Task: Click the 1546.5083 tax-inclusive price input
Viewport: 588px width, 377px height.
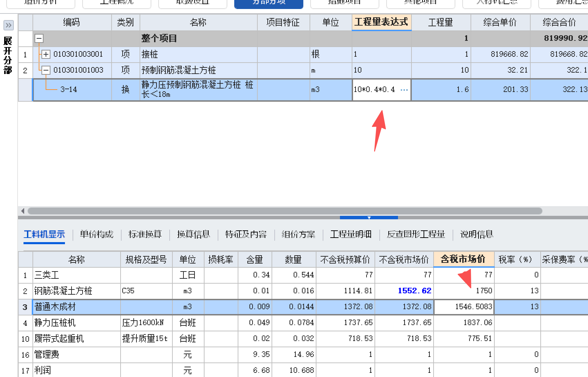Action: coord(464,307)
